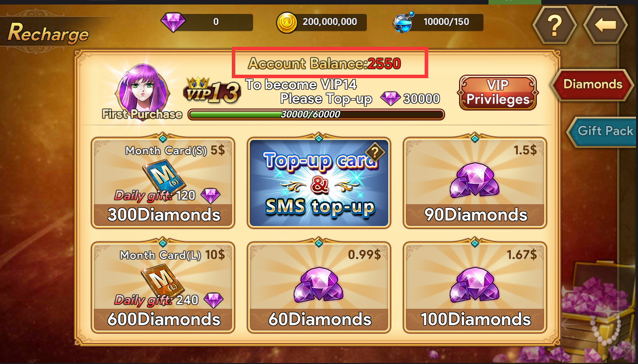Buy the 90Diamonds pack for 1.5$
Viewport: 638px width, 364px height.
tap(475, 183)
